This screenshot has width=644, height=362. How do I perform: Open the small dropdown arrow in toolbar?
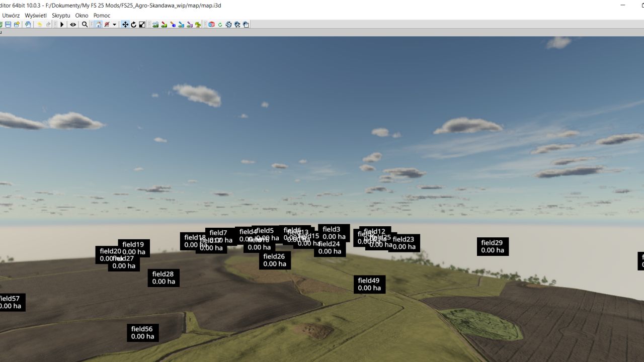coord(114,24)
